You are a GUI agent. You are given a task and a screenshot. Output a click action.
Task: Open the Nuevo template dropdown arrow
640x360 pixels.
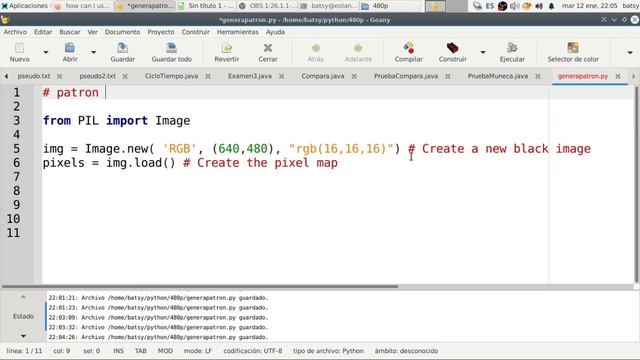pyautogui.click(x=46, y=52)
